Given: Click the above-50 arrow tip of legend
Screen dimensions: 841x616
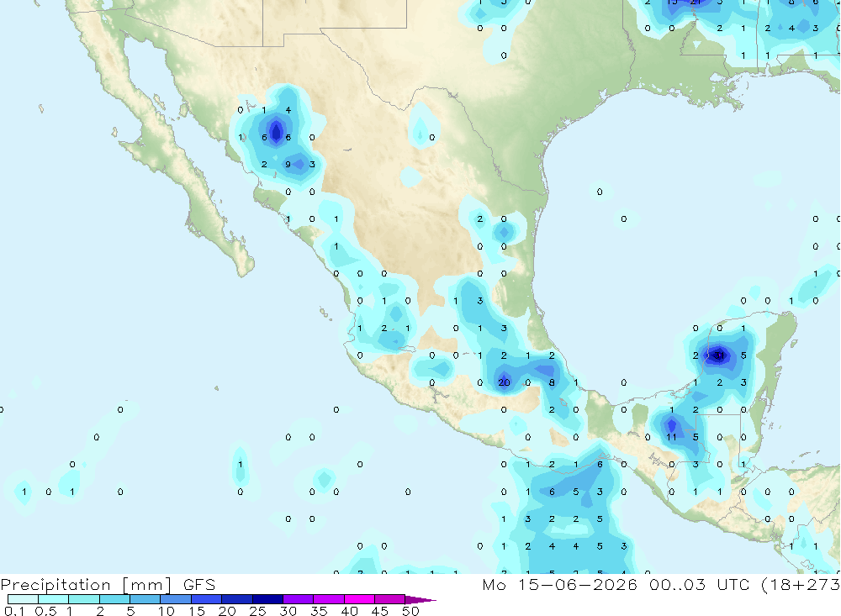Looking at the screenshot, I should [420, 599].
